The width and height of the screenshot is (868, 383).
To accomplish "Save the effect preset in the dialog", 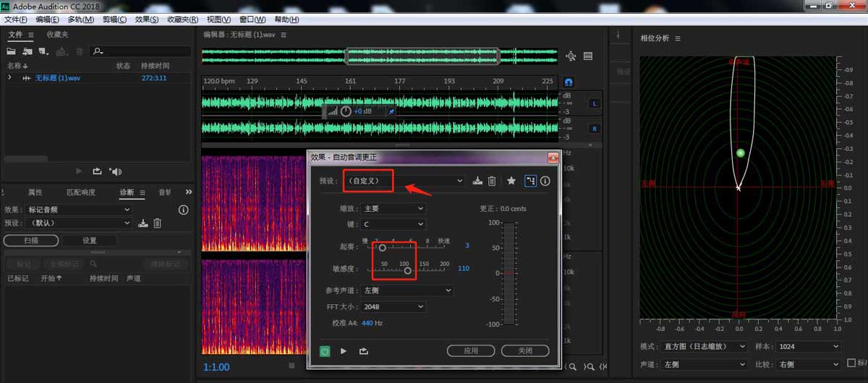I will coord(477,181).
